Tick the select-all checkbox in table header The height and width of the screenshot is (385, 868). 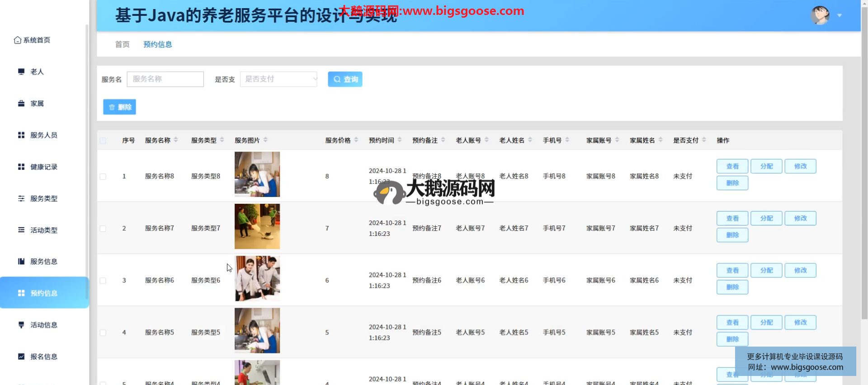(103, 141)
